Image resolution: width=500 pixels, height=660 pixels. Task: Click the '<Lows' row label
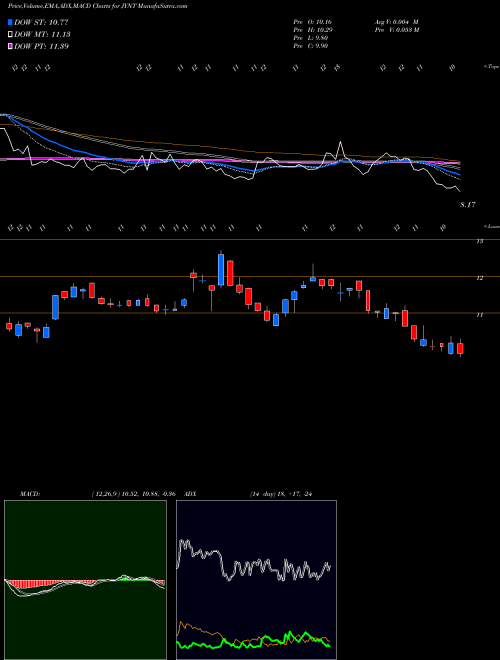click(491, 226)
